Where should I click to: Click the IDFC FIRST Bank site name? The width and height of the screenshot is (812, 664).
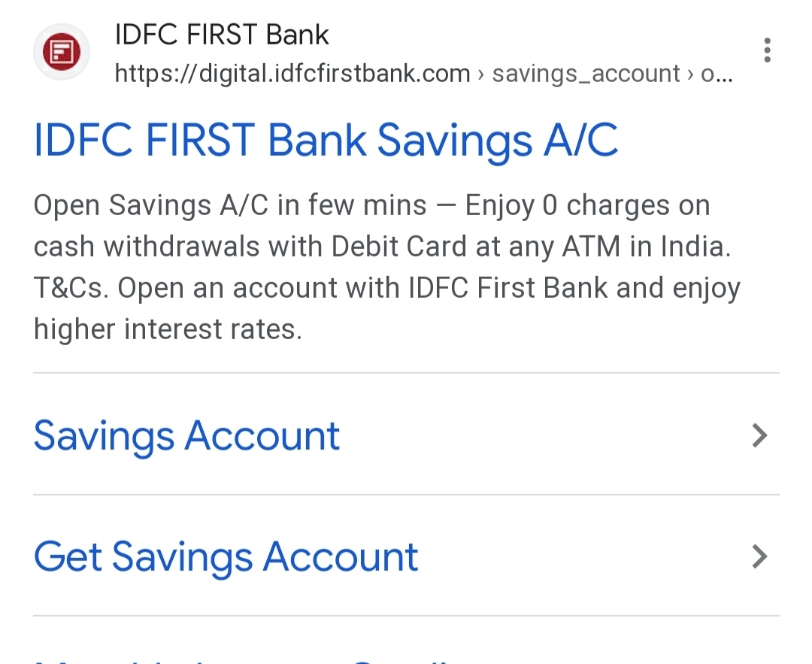click(222, 35)
